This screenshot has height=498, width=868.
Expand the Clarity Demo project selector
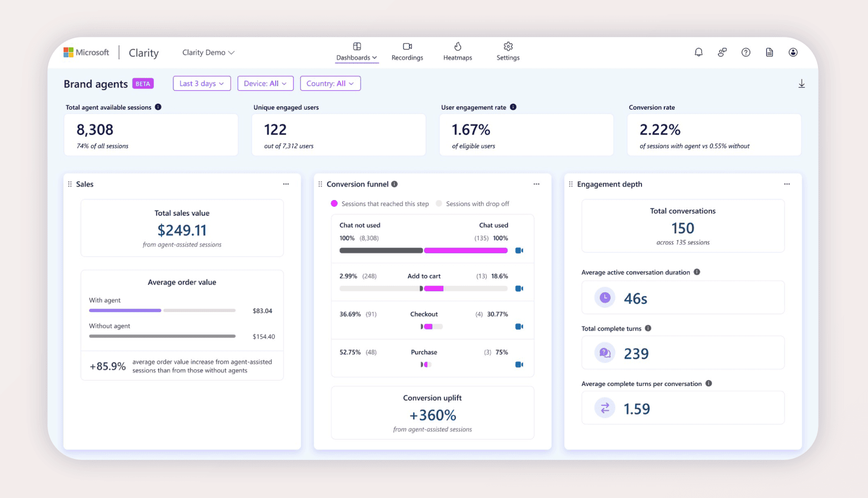[208, 52]
